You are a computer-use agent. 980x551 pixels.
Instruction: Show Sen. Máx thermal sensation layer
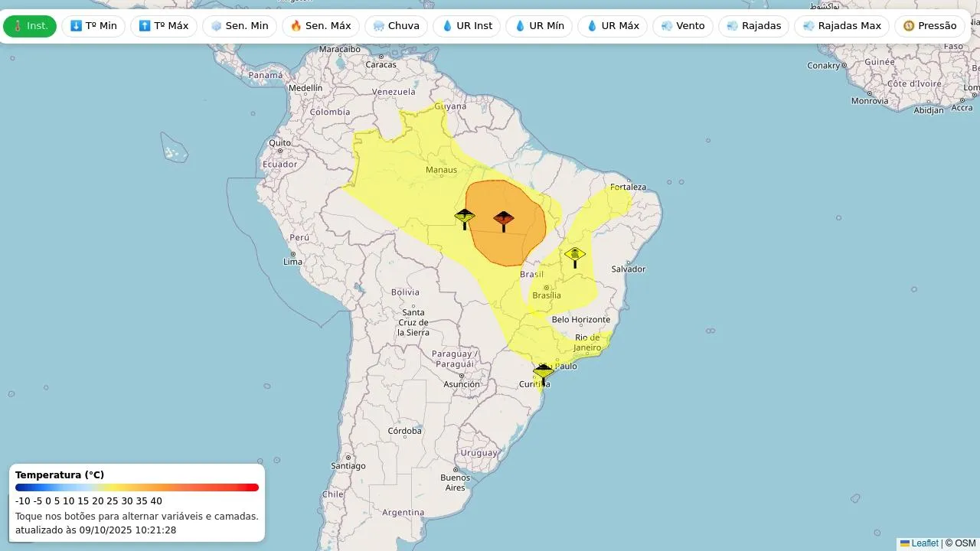(321, 26)
